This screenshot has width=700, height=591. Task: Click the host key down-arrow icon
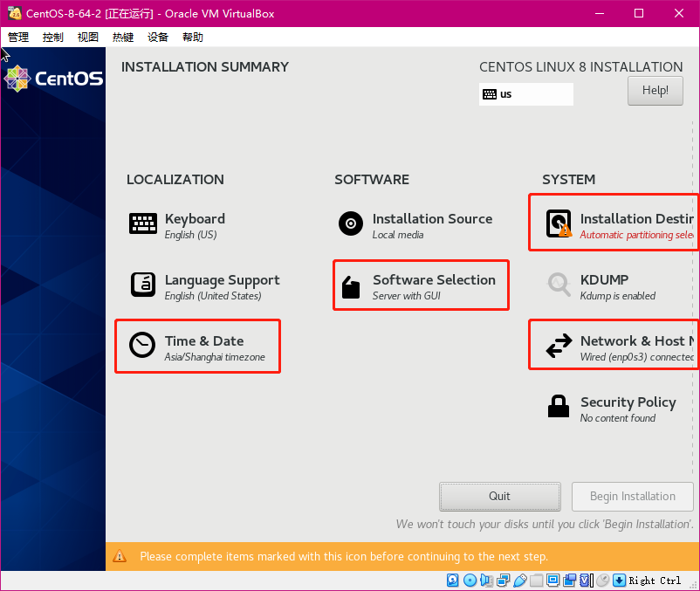click(619, 581)
